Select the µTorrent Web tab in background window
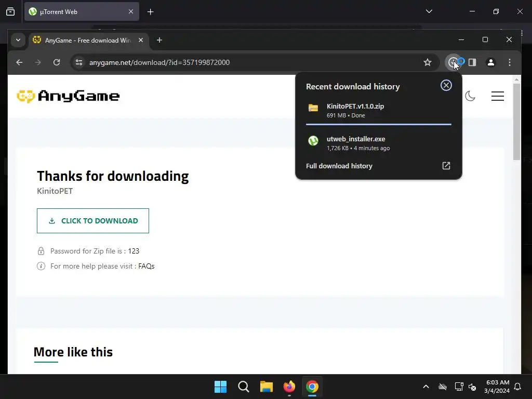The height and width of the screenshot is (399, 532). coord(82,12)
